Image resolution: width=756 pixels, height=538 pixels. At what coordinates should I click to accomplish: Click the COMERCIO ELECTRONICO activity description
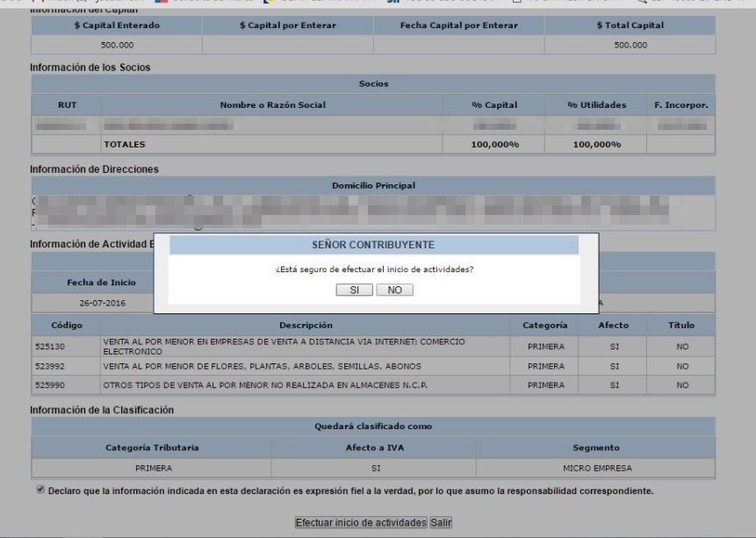284,347
